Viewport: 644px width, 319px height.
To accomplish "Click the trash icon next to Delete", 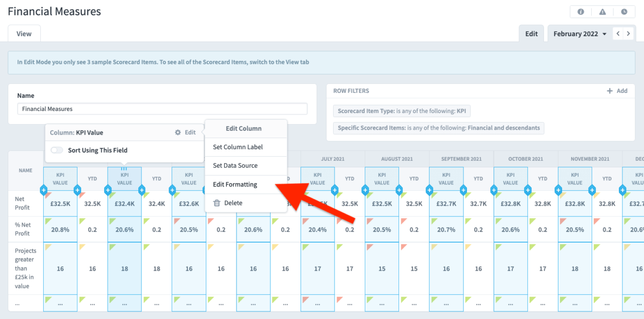I will [x=216, y=202].
